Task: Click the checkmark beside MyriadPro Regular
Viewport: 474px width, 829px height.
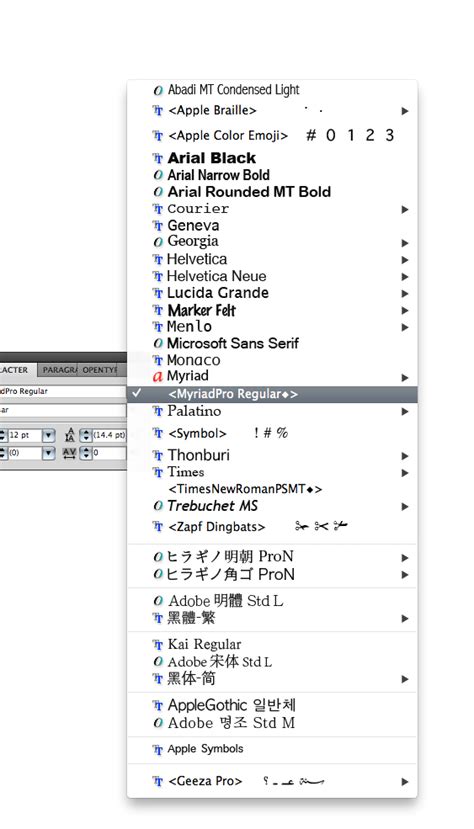Action: 137,394
